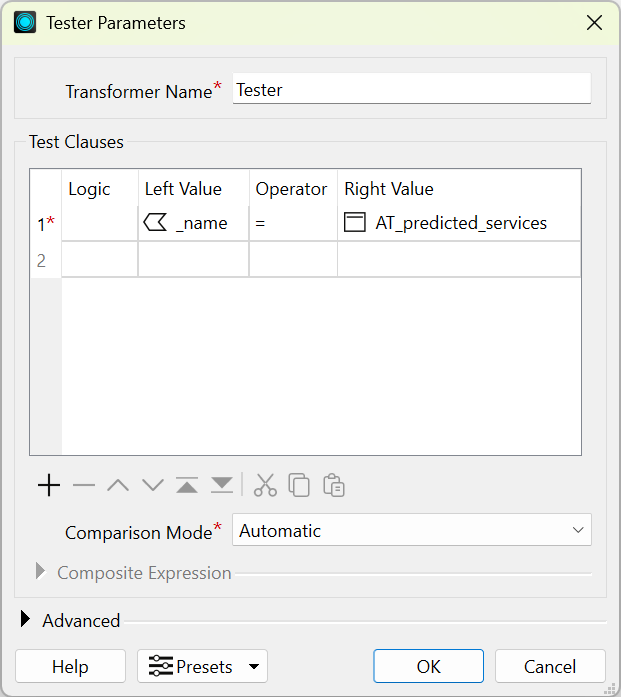This screenshot has width=621, height=697.
Task: Click the paste clipboard icon
Action: coord(334,485)
